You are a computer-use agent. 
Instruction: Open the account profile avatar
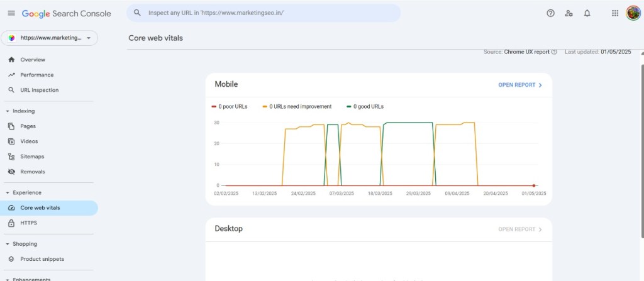633,13
